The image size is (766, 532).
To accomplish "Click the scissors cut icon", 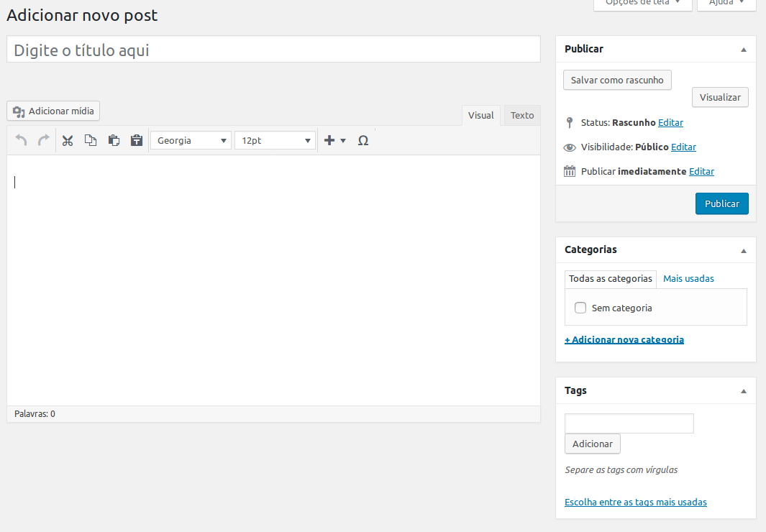I will click(68, 141).
